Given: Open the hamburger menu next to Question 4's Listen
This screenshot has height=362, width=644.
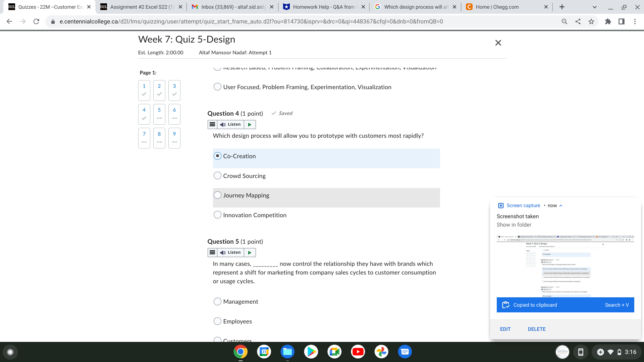Looking at the screenshot, I should [212, 124].
